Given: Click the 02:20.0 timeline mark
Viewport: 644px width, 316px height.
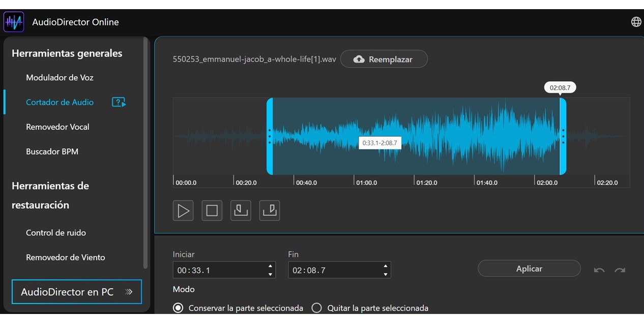Looking at the screenshot, I should pyautogui.click(x=607, y=182).
